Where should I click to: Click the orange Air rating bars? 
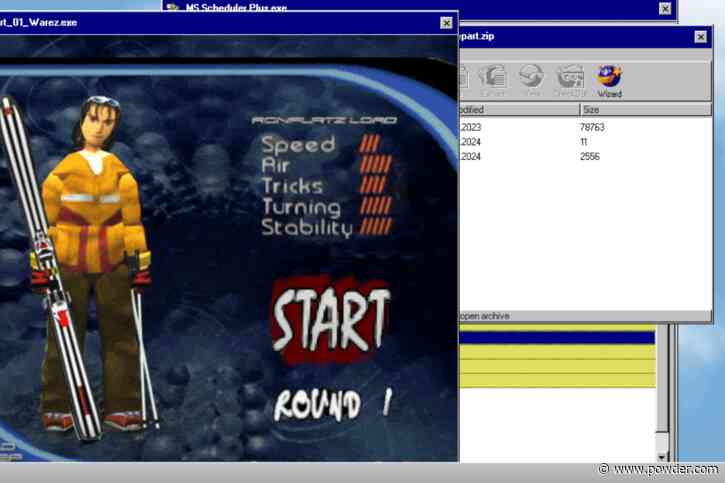(375, 165)
